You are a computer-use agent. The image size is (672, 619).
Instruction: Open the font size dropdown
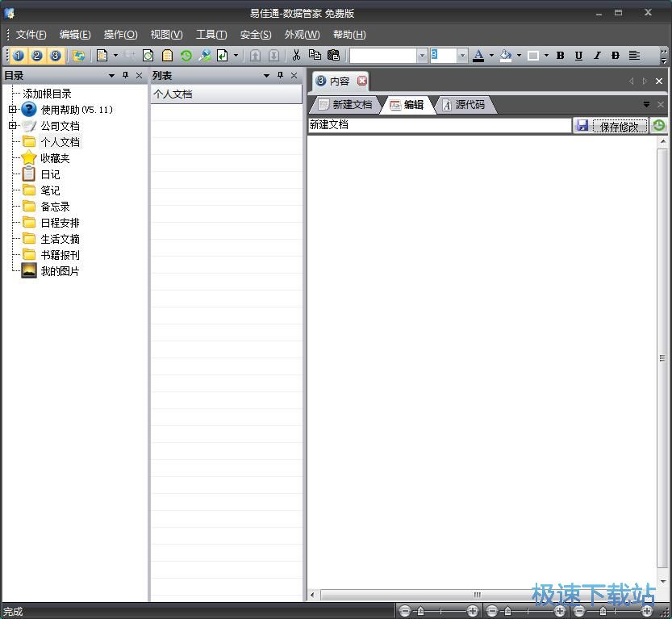(462, 56)
